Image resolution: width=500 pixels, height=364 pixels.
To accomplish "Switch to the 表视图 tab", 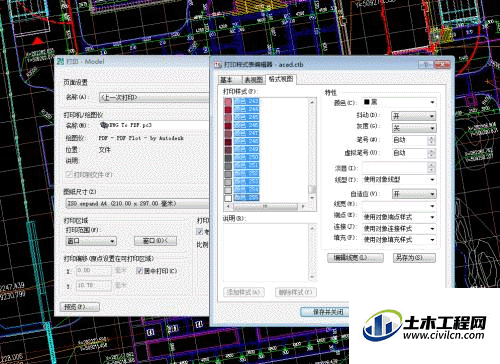I will [253, 80].
